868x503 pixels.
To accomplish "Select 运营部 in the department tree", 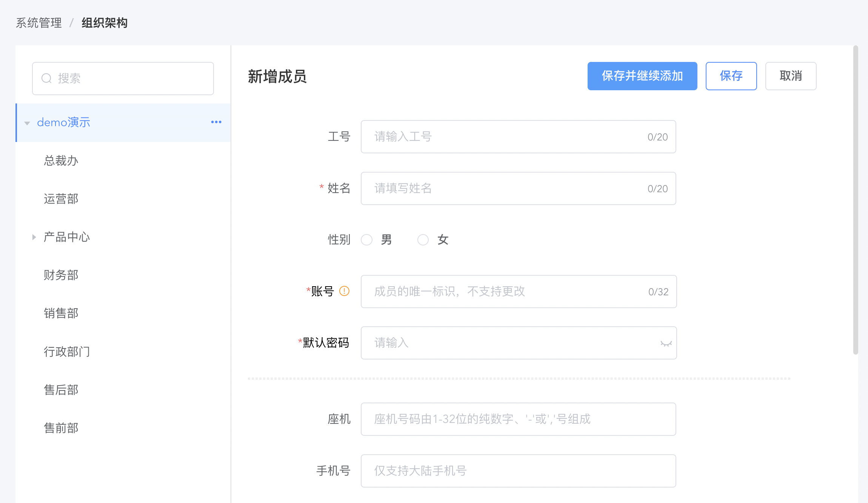I will (x=61, y=199).
